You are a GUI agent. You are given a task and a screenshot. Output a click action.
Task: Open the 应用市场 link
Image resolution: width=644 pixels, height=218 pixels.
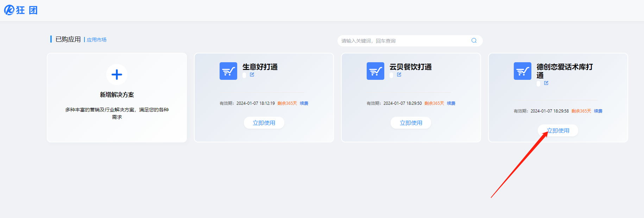pos(96,40)
